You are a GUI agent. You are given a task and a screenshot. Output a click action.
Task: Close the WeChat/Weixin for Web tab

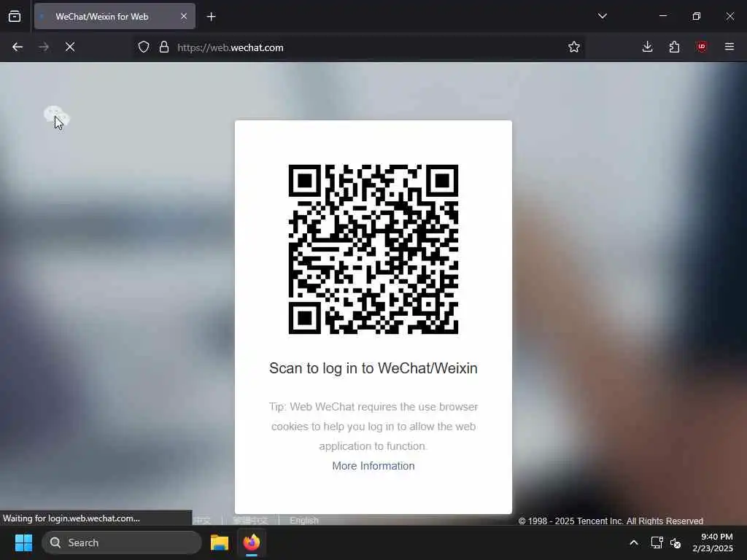point(183,16)
